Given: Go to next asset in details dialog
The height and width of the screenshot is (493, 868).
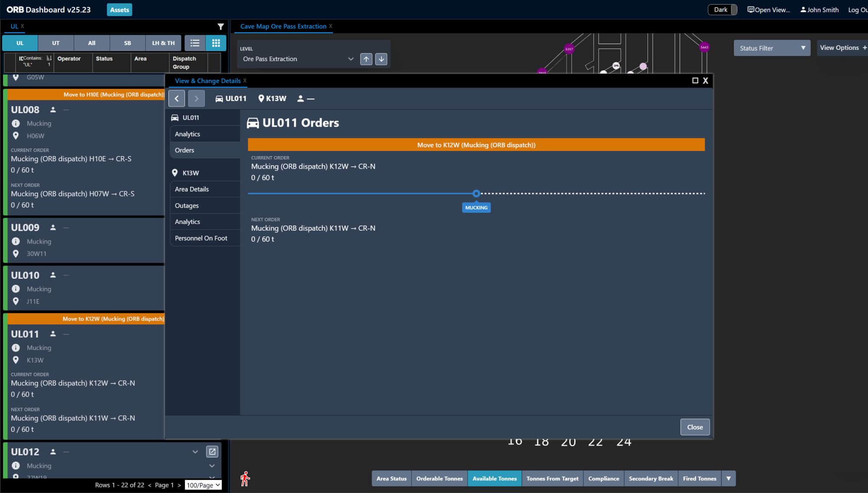Looking at the screenshot, I should pos(196,98).
